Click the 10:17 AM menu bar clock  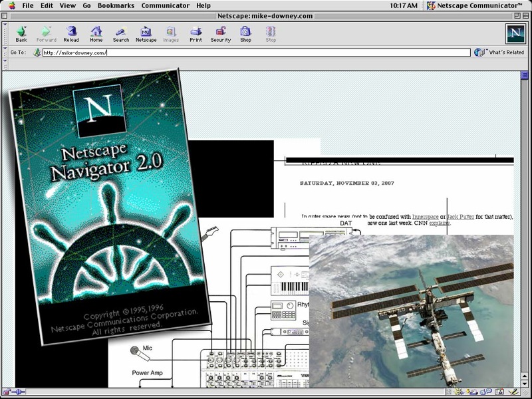[404, 5]
